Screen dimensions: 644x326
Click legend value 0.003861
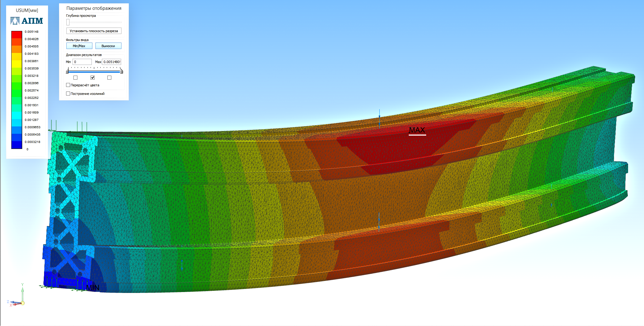point(32,61)
